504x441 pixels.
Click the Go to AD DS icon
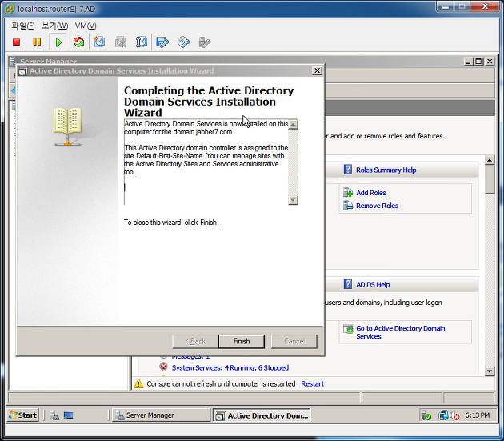pyautogui.click(x=348, y=329)
